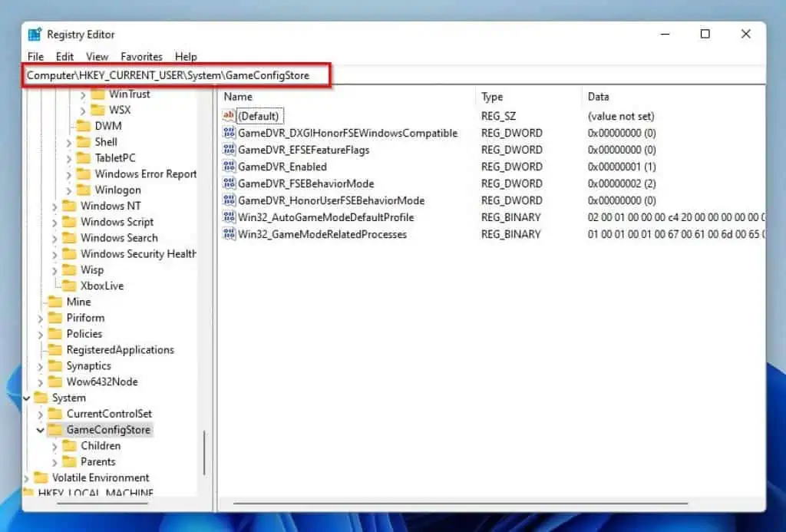The height and width of the screenshot is (532, 786).
Task: Open the Favorites menu
Action: [141, 56]
